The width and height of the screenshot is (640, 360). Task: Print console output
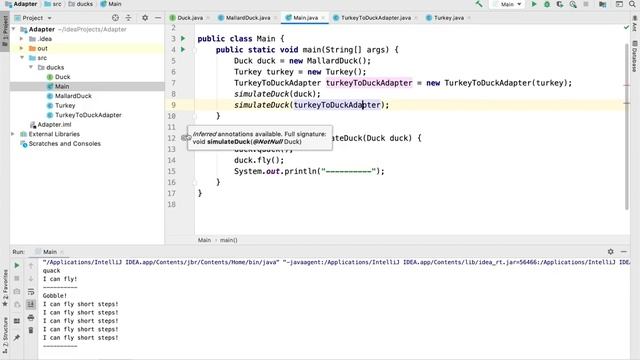tap(31, 318)
